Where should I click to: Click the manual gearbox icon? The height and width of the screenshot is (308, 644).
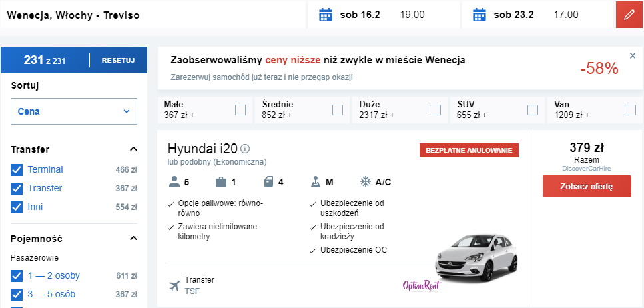[316, 182]
